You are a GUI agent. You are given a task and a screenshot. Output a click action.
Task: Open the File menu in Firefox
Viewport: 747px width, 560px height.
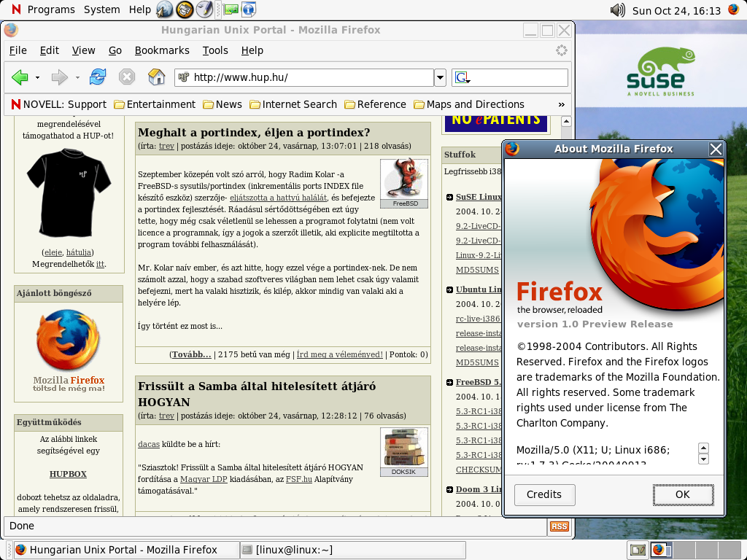(x=18, y=50)
